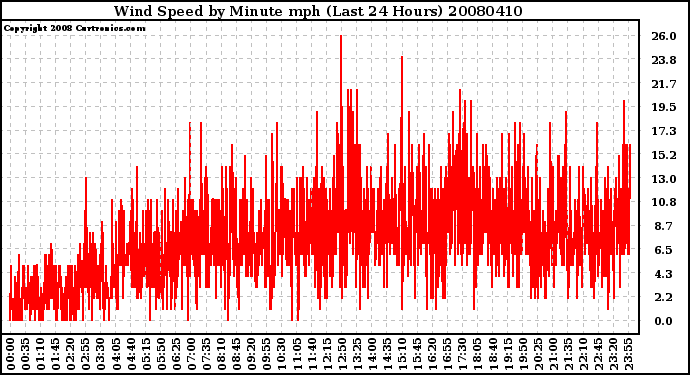This screenshot has height=375, width=690.
Task: Click the 01:45 time label
Action: click(x=55, y=354)
